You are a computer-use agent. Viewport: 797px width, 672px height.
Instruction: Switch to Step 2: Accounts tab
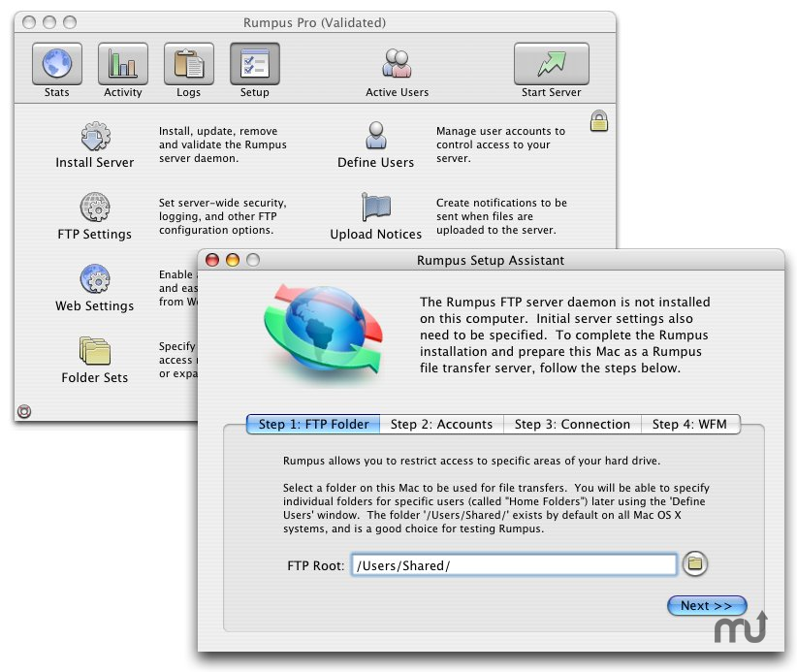(x=441, y=424)
